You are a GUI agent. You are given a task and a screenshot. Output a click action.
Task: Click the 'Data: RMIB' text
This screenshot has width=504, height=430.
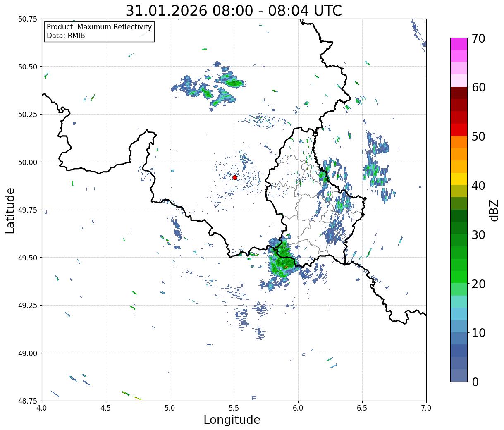[66, 36]
